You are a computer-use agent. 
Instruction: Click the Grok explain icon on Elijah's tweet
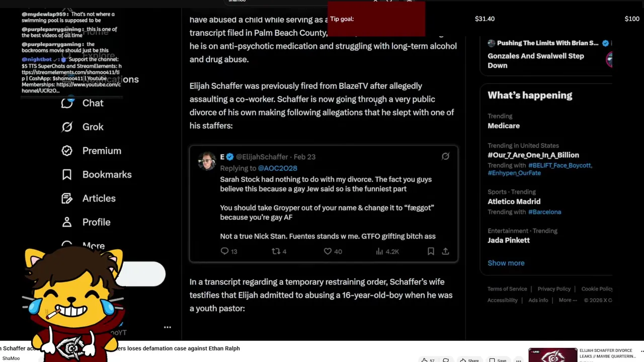[445, 156]
